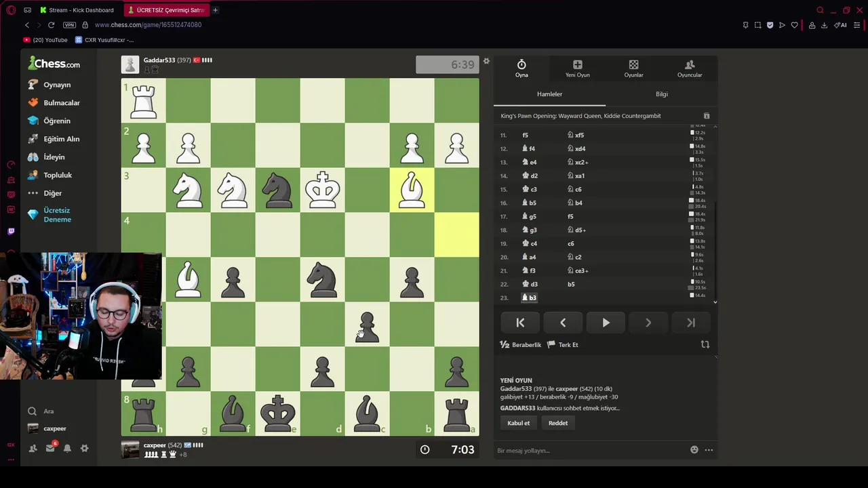The height and width of the screenshot is (488, 868).
Task: Open browser downloads icon
Action: [x=824, y=25]
